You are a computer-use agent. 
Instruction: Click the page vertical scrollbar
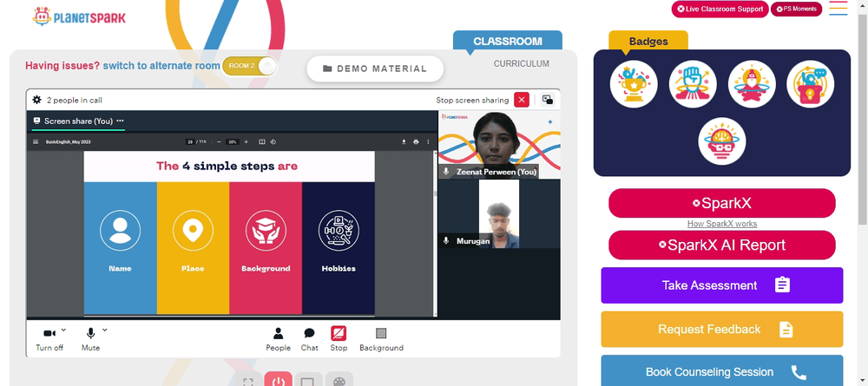click(x=862, y=119)
